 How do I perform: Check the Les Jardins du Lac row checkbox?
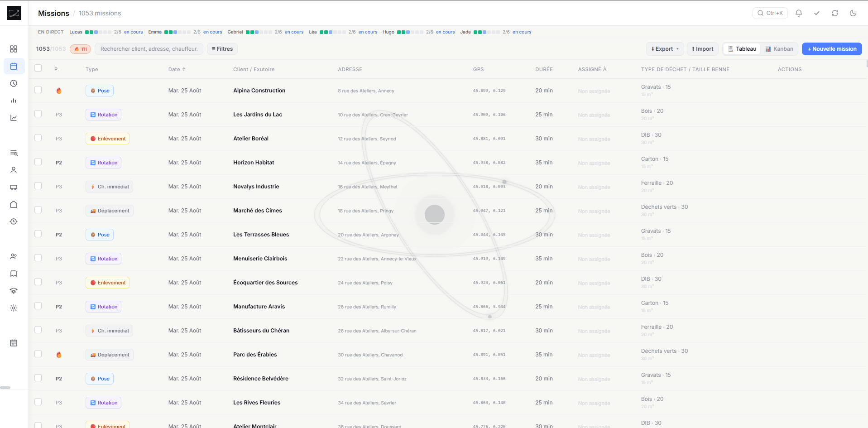(x=38, y=114)
